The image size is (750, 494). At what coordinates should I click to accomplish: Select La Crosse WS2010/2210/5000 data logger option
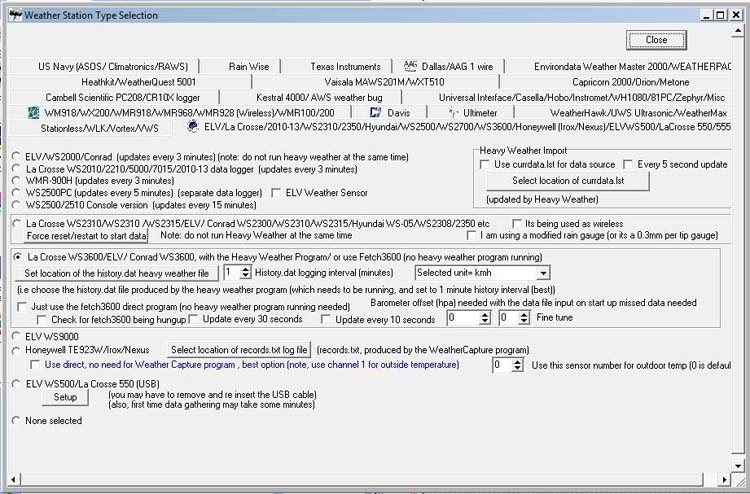pyautogui.click(x=16, y=169)
